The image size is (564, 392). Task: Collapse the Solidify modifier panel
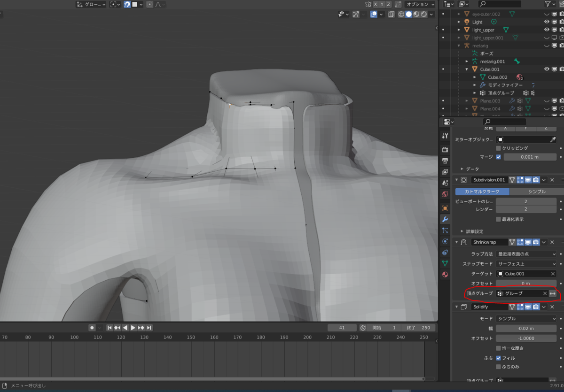click(x=457, y=307)
